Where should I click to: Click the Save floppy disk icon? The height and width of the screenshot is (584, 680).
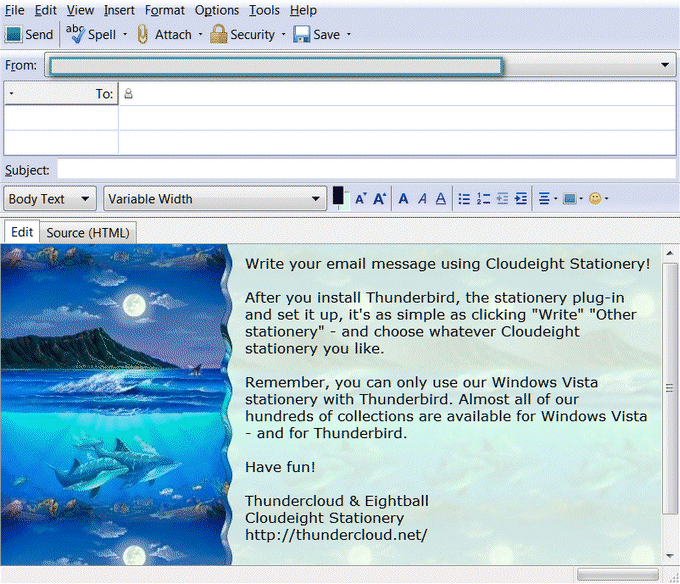click(301, 34)
